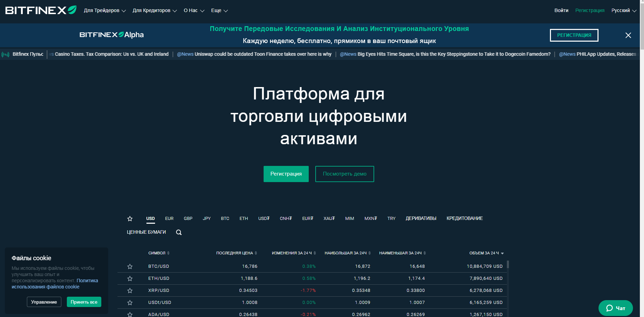Sort table by СИМВОЛ column

tap(159, 253)
